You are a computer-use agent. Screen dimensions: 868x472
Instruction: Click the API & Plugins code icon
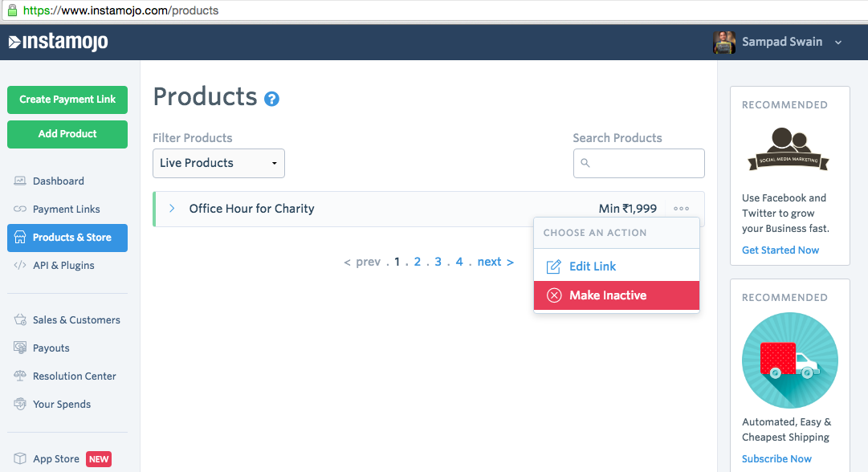20,266
